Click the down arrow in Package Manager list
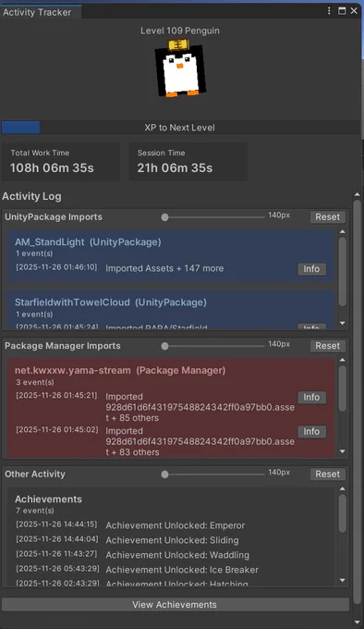Viewport: 364px width, 629px height. tap(343, 451)
